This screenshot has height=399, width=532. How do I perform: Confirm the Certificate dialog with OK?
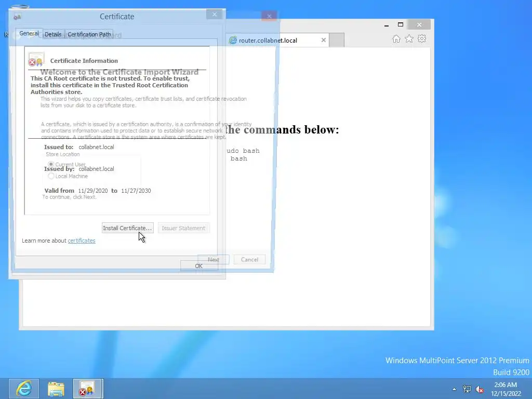click(x=199, y=266)
